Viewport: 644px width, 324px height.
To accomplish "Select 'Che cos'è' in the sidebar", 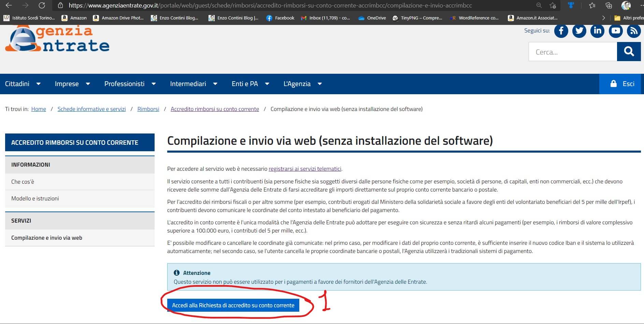I will tap(23, 182).
